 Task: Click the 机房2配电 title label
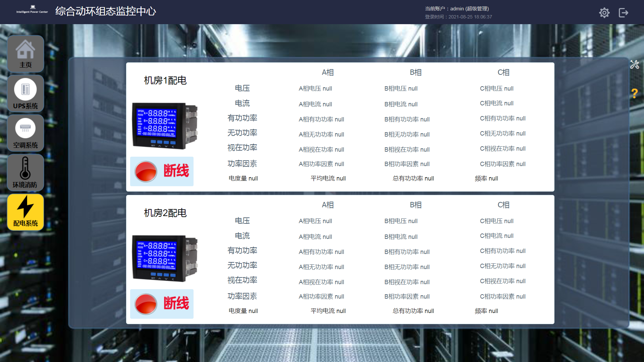pyautogui.click(x=165, y=213)
